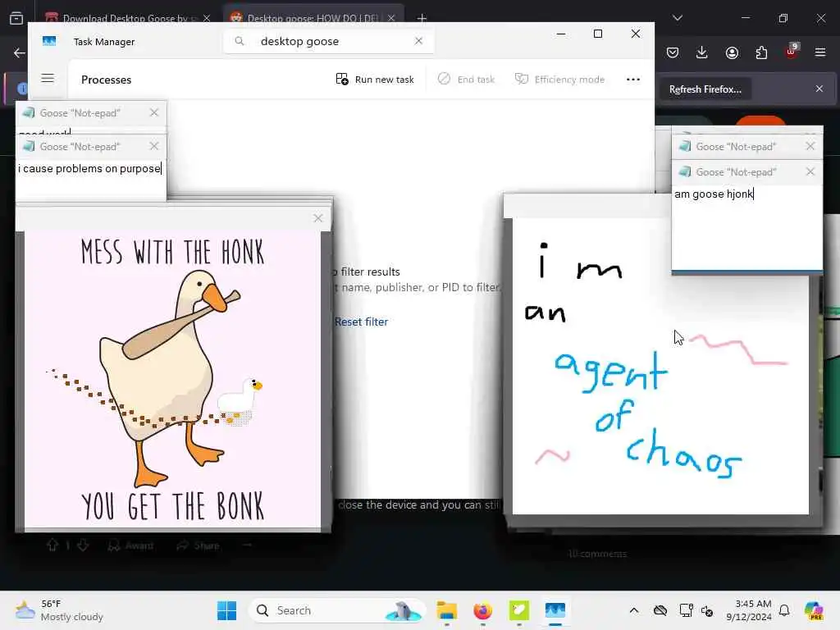Close the Mess With The Honk image window
Image resolution: width=840 pixels, height=630 pixels.
coord(318,218)
